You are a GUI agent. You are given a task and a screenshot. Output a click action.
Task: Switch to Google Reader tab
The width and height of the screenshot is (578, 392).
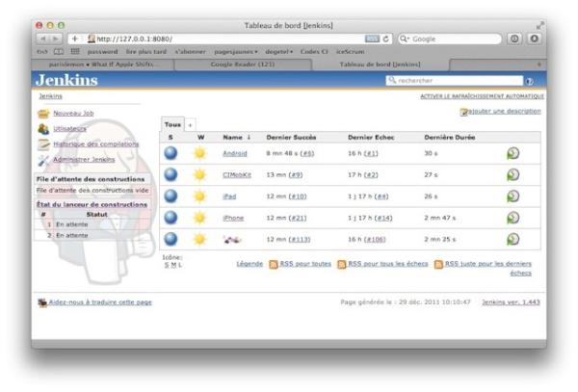coord(243,65)
